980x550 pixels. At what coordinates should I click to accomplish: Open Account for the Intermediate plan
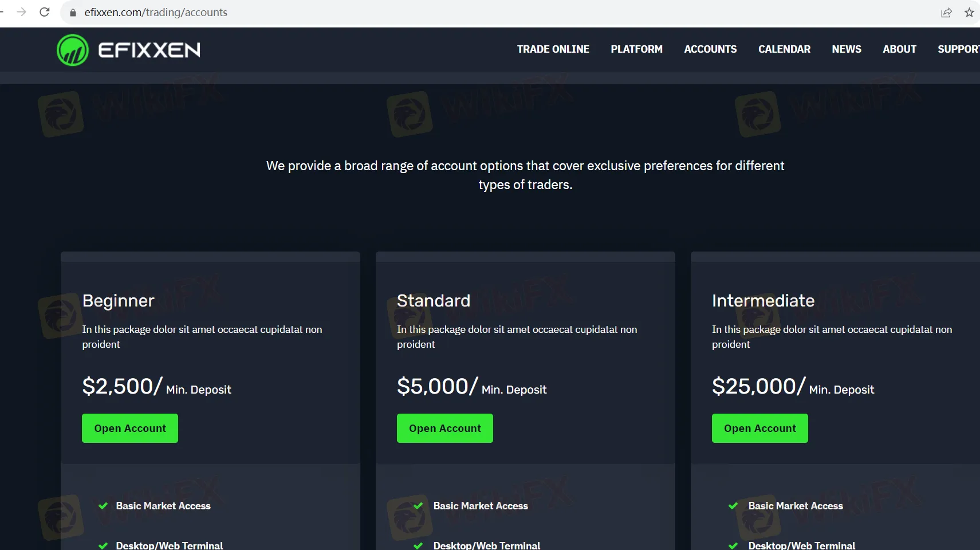pos(760,429)
